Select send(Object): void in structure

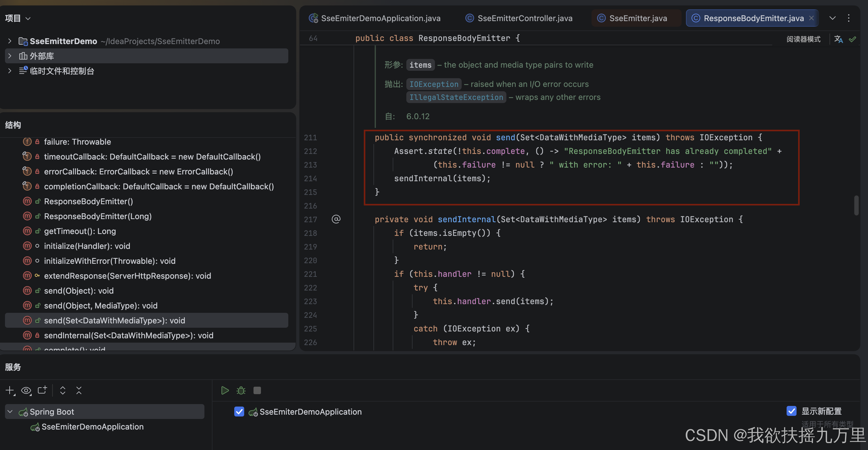(79, 290)
